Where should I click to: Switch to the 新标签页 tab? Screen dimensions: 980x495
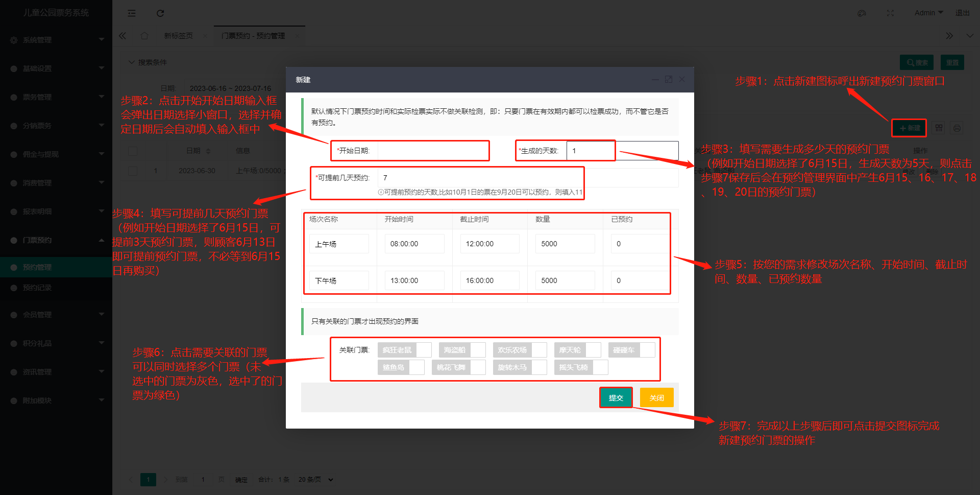tap(178, 36)
